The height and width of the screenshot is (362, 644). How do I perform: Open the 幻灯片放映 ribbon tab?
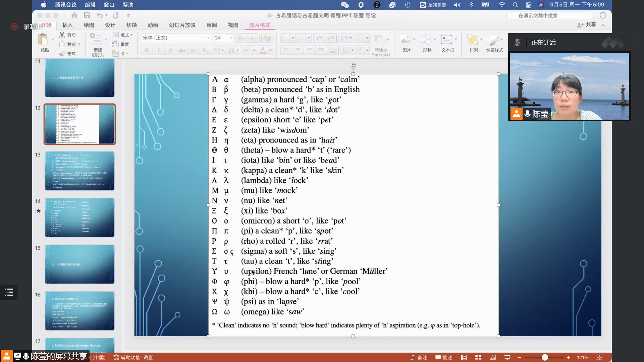182,25
